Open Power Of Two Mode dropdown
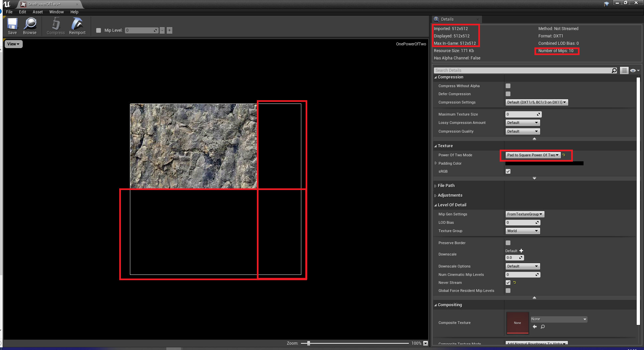The height and width of the screenshot is (350, 644). [x=533, y=155]
